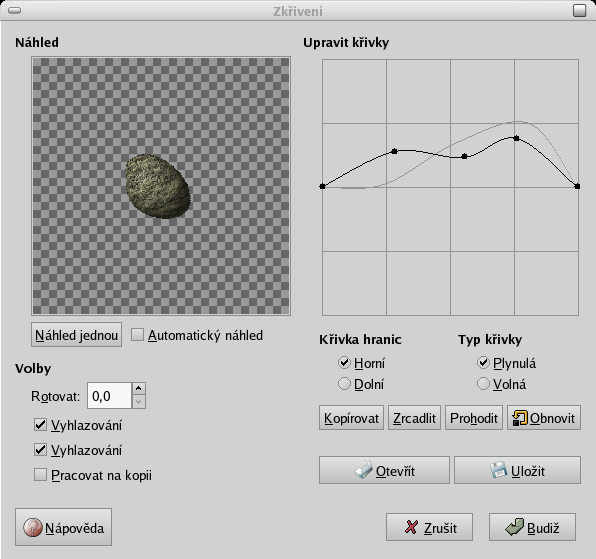Click the Zrcadlit mirror button

pyautogui.click(x=414, y=418)
